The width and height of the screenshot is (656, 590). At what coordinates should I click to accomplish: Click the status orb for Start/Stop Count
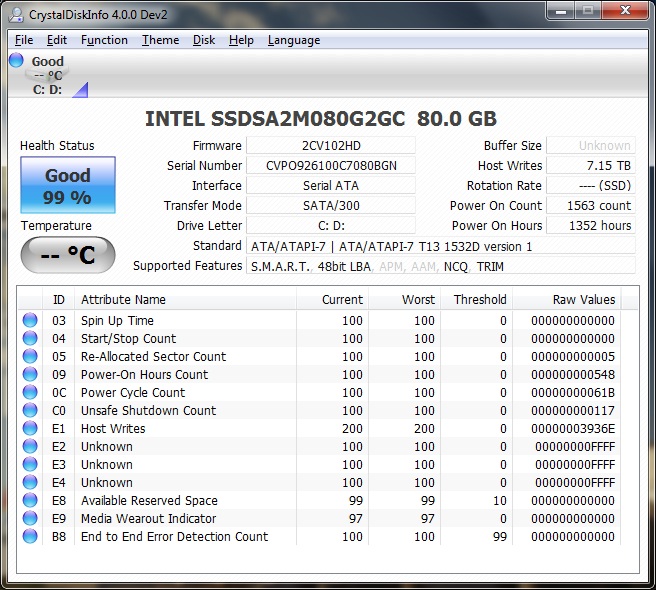(x=30, y=338)
